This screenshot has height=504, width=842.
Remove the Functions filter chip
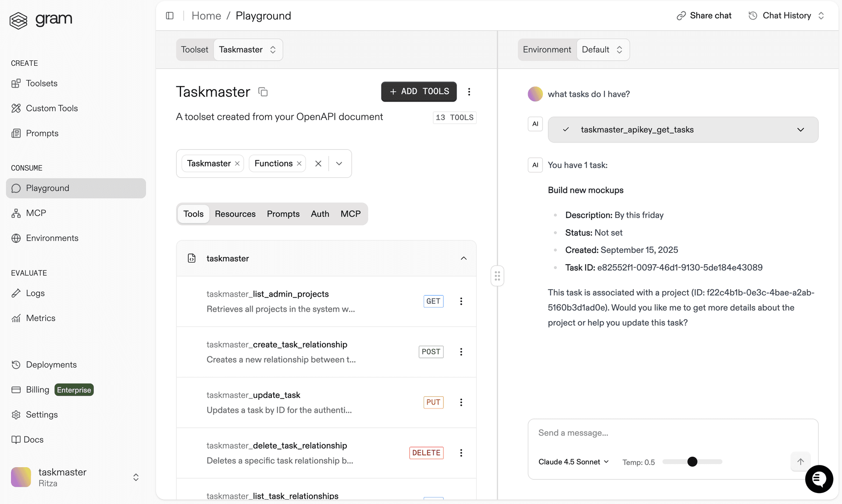click(299, 163)
